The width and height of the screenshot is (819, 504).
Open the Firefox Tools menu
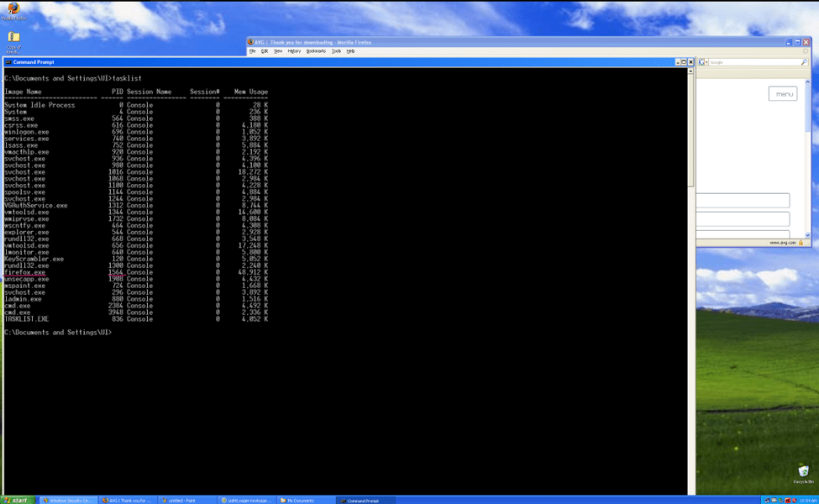tap(336, 51)
